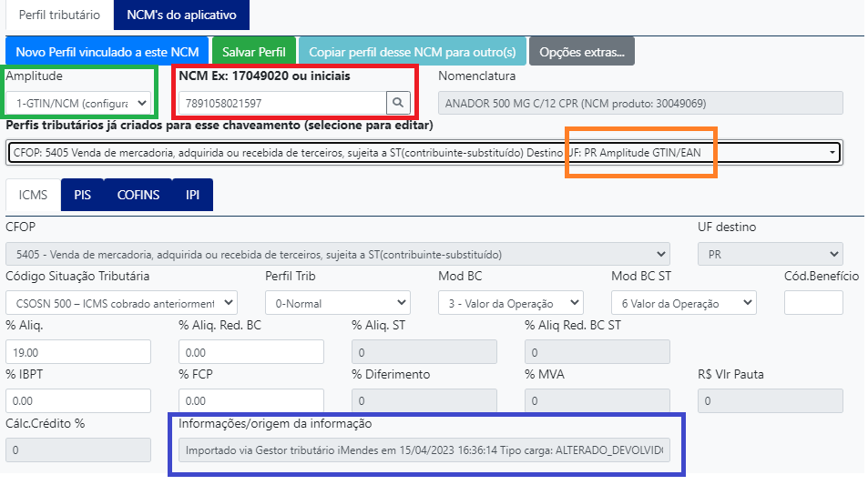Click Copiar perfil desse NCM para outro(s)
The width and height of the screenshot is (868, 485).
pos(412,52)
